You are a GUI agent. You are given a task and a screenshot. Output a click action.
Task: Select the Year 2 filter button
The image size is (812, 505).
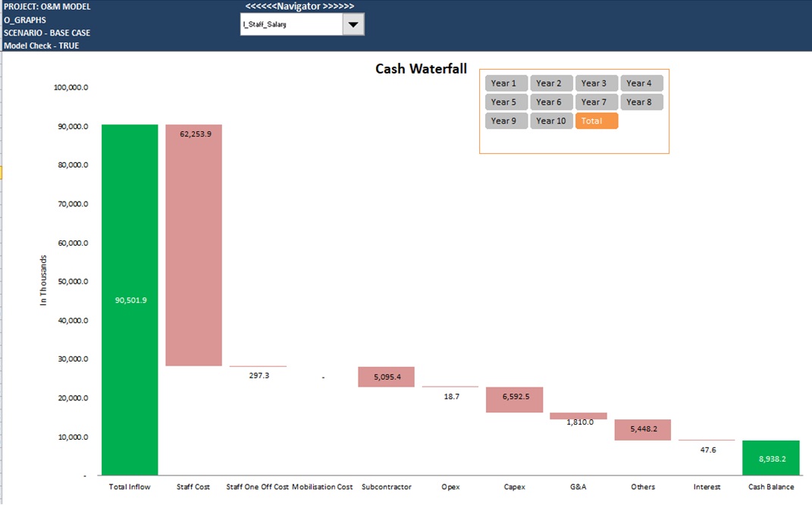pyautogui.click(x=551, y=83)
